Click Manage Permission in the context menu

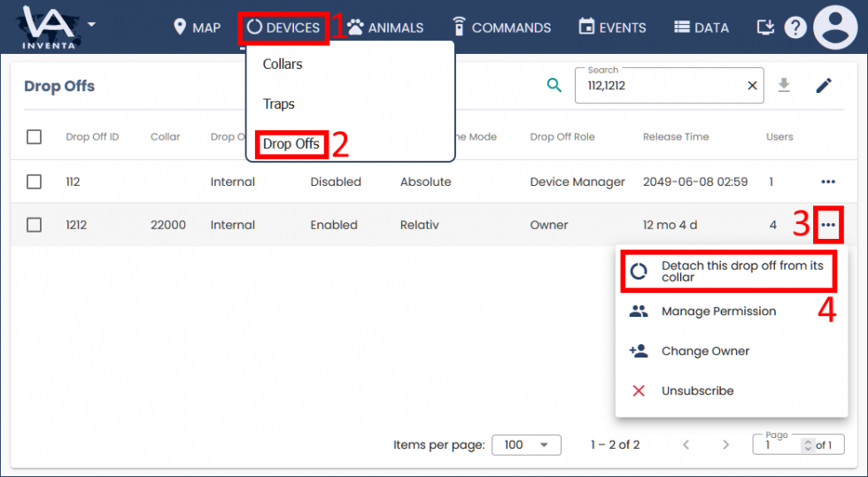(x=718, y=312)
